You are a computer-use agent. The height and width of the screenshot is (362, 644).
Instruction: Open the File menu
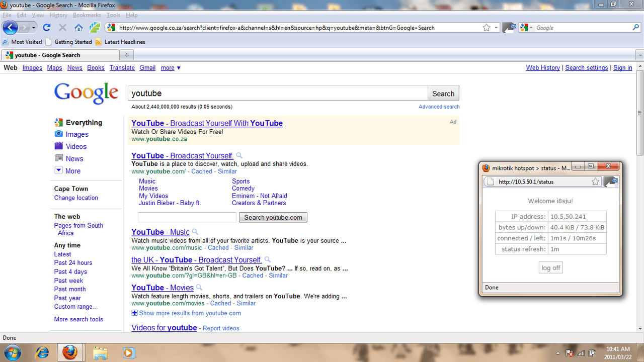click(x=7, y=15)
